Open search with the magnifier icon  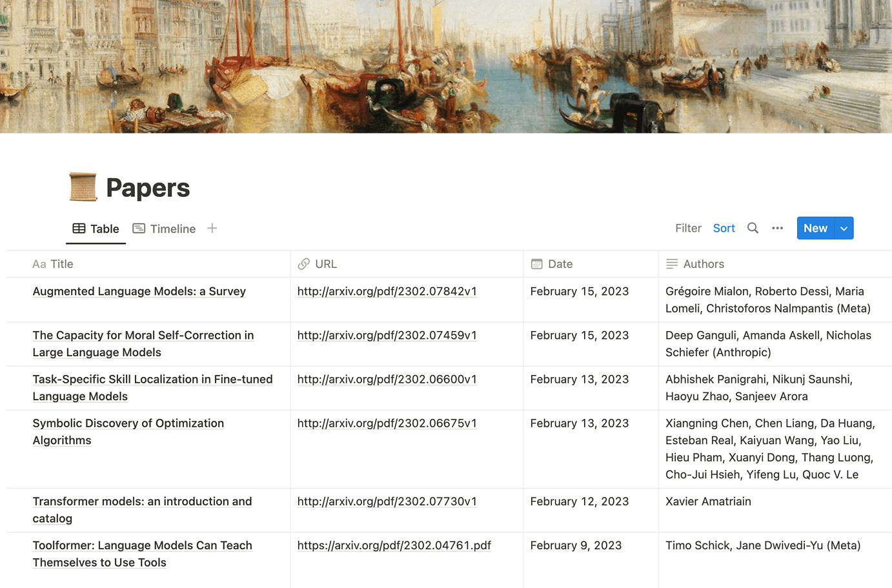point(753,228)
